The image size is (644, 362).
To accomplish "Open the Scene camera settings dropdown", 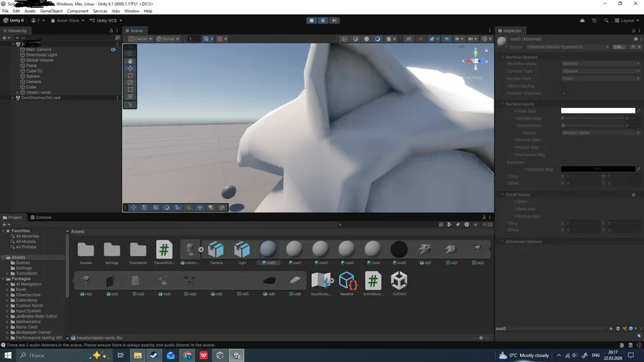I will pos(472,39).
